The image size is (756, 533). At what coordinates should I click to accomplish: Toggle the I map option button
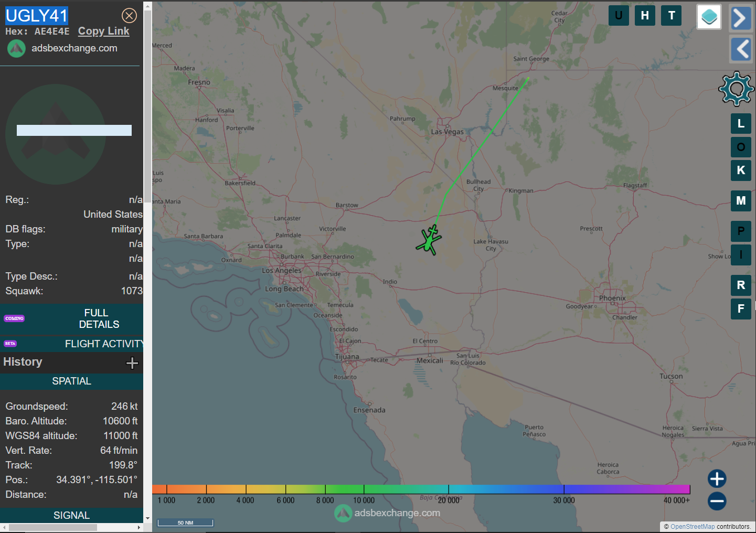pyautogui.click(x=741, y=255)
